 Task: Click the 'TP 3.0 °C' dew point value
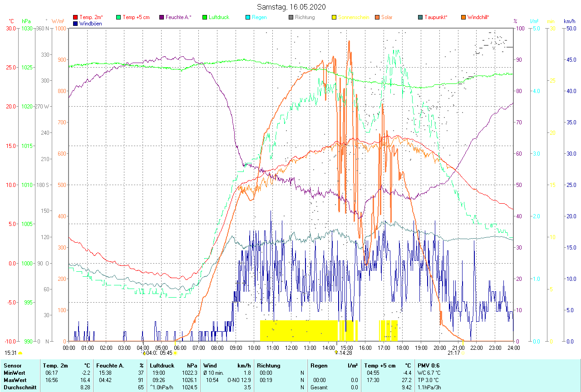click(429, 380)
